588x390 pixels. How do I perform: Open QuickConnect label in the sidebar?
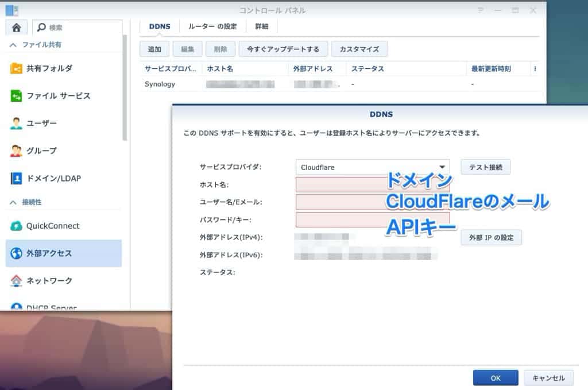(x=53, y=226)
